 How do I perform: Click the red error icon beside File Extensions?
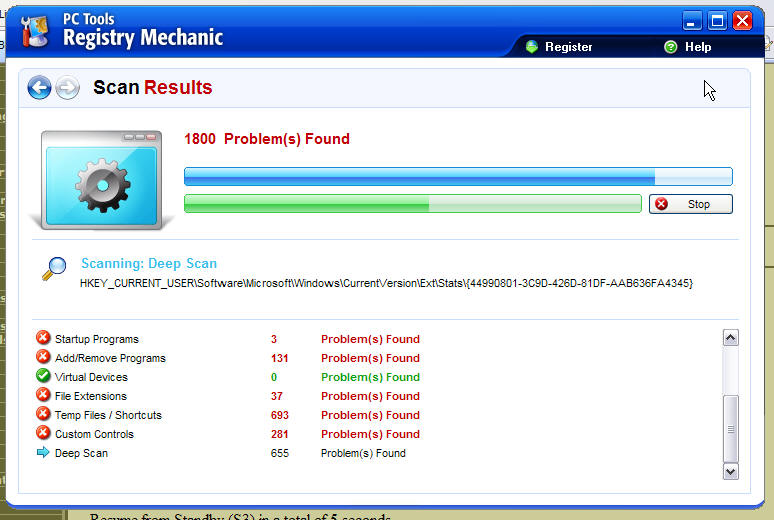43,395
